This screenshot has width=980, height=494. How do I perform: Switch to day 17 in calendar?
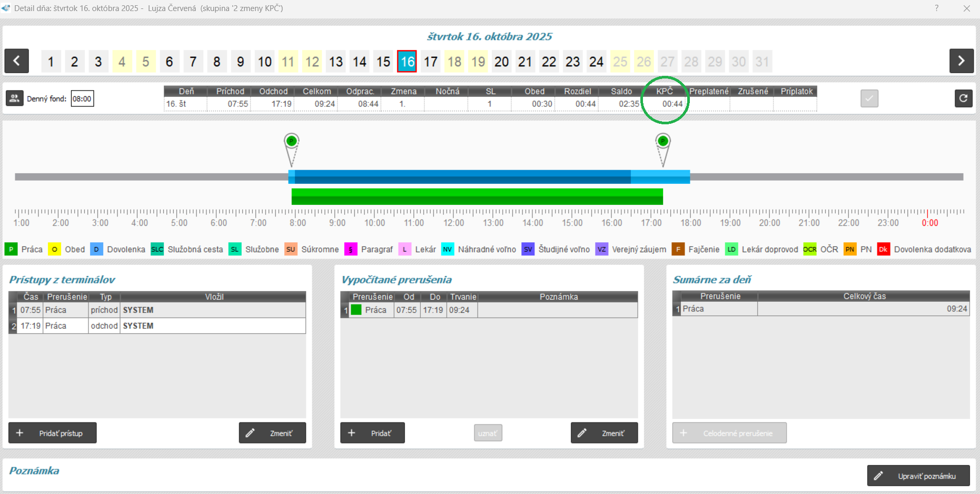[431, 62]
